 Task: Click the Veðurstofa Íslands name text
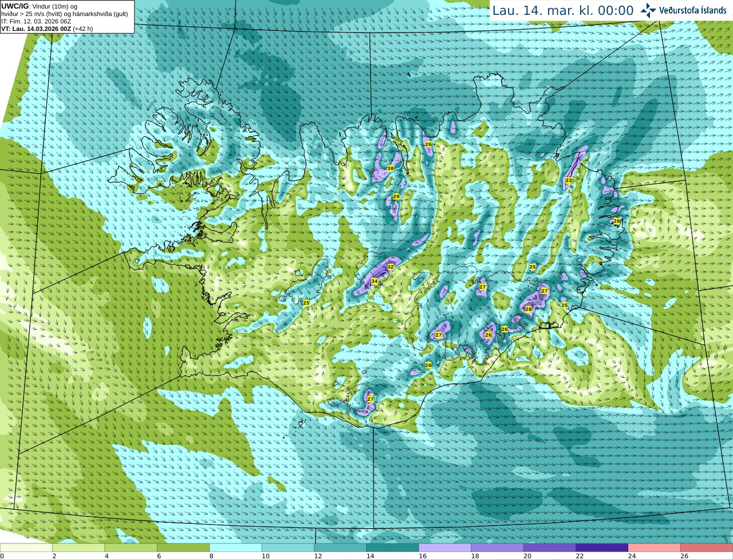[693, 10]
